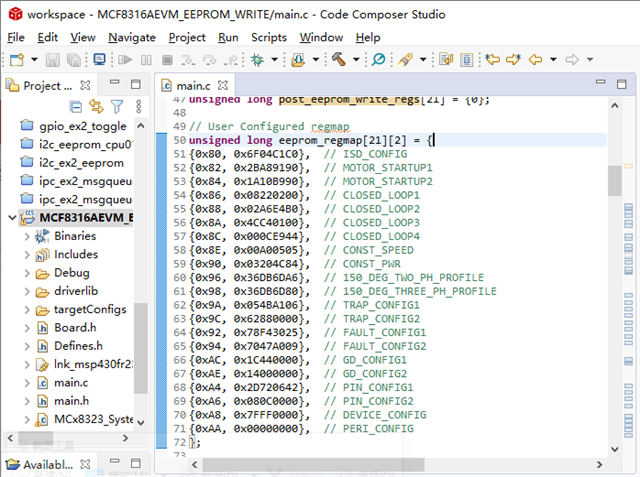Click the Step Over icon

coord(209,60)
